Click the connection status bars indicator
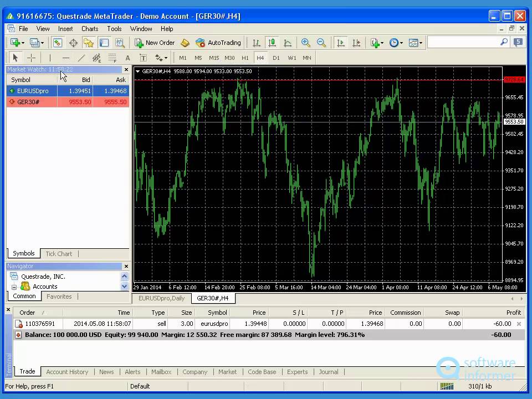The image size is (532, 399). tap(447, 386)
